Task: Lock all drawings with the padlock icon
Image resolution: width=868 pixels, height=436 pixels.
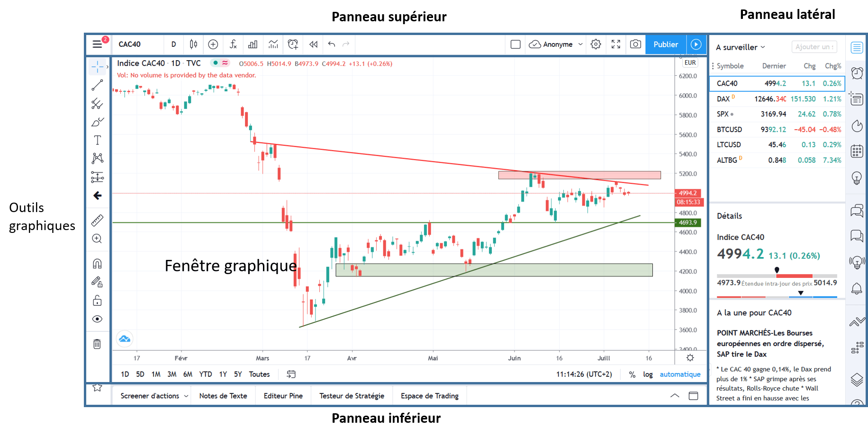Action: [97, 301]
